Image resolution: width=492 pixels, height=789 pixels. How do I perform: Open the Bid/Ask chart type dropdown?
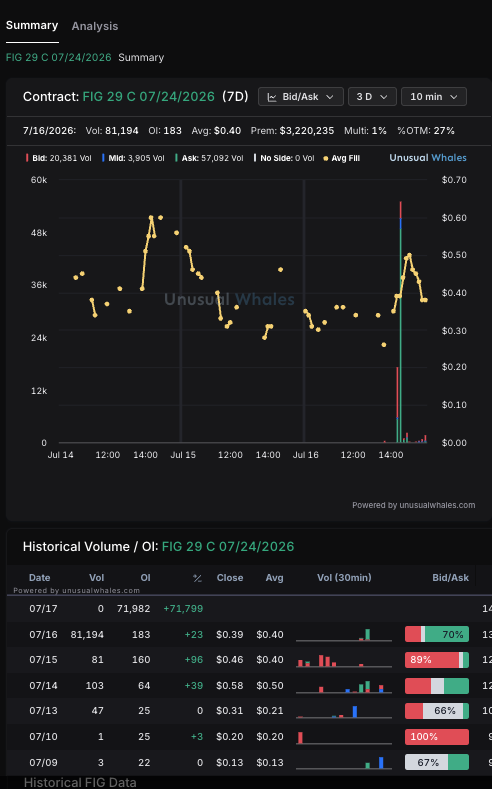point(300,97)
